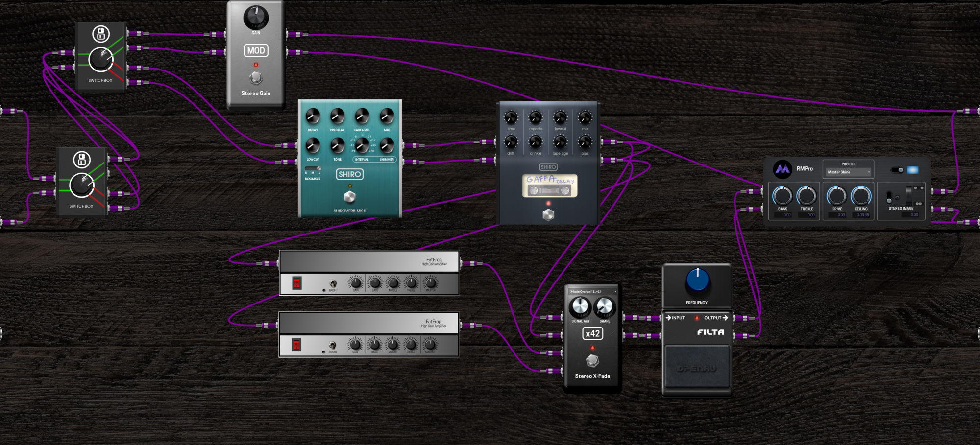Click the SHIRO logo on Gaffa Delay

548,167
